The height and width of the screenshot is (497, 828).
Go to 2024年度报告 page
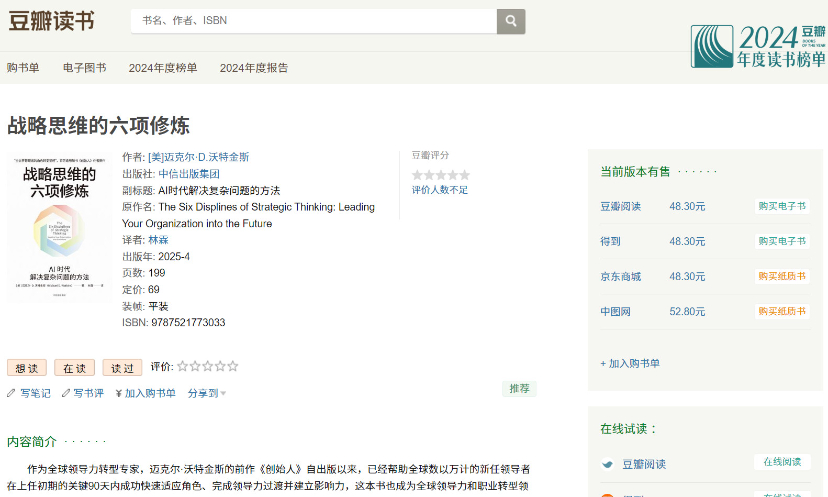(x=254, y=68)
